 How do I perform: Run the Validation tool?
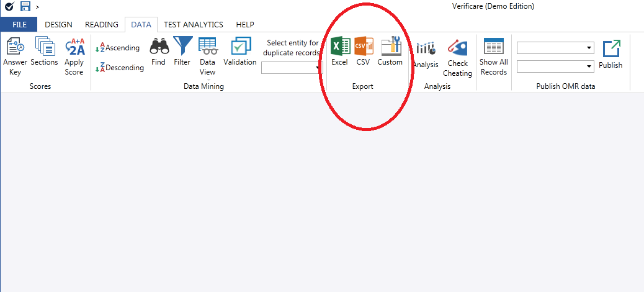(240, 52)
